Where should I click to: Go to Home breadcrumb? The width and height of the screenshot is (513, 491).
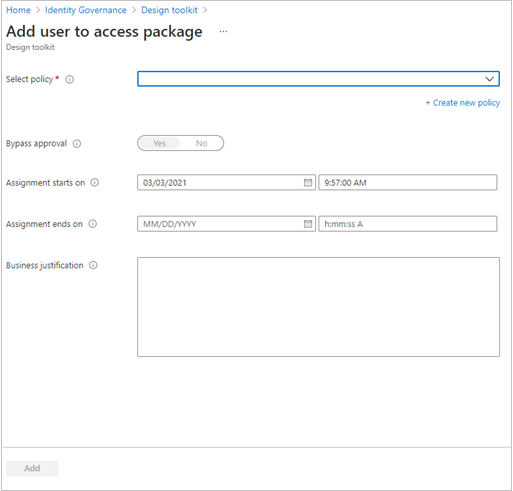click(18, 10)
